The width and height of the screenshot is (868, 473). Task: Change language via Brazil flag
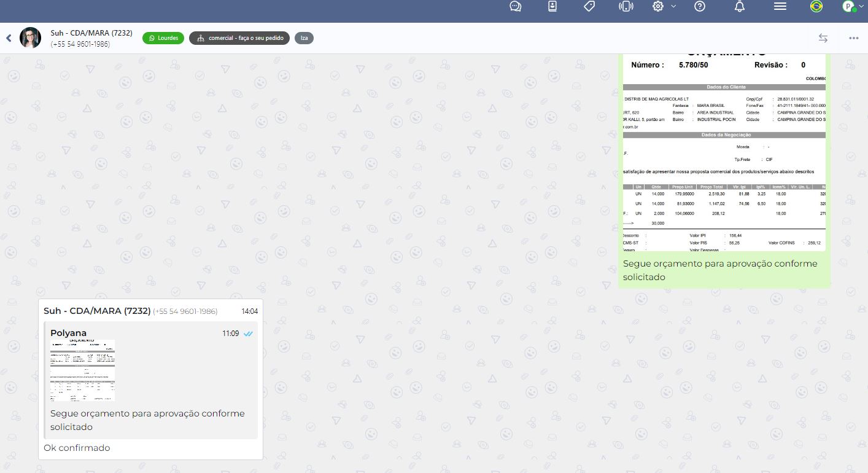pyautogui.click(x=816, y=7)
